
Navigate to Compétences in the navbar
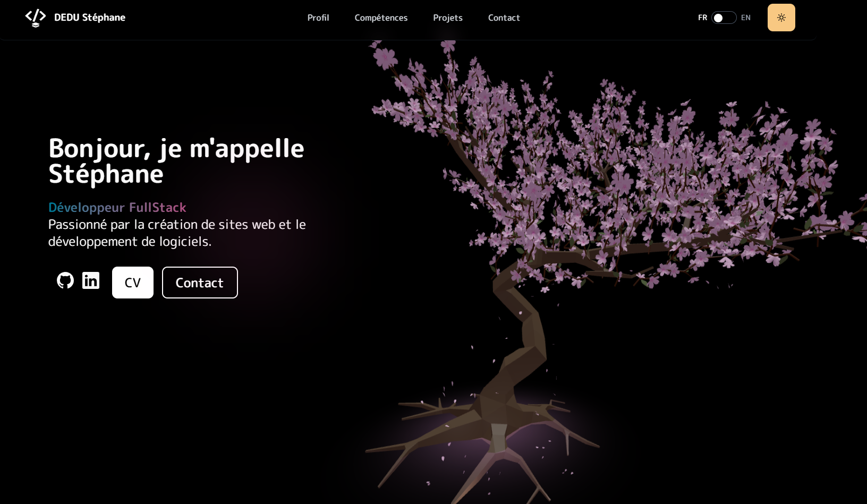tap(381, 18)
